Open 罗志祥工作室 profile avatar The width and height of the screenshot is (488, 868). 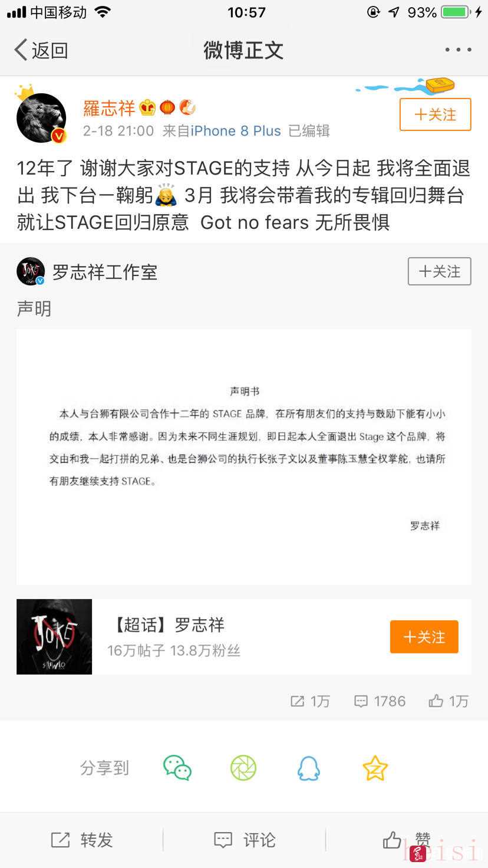coord(31,271)
